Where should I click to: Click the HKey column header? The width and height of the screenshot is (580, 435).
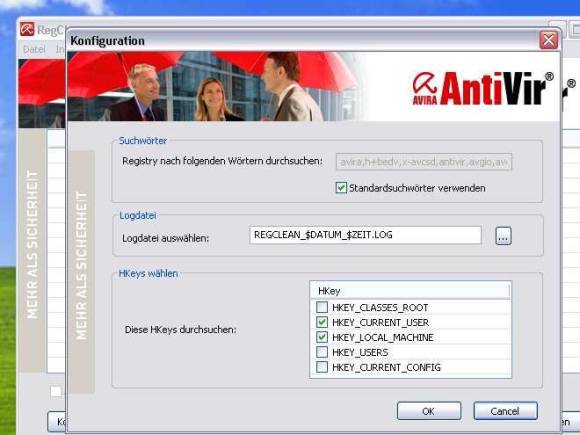coord(410,291)
